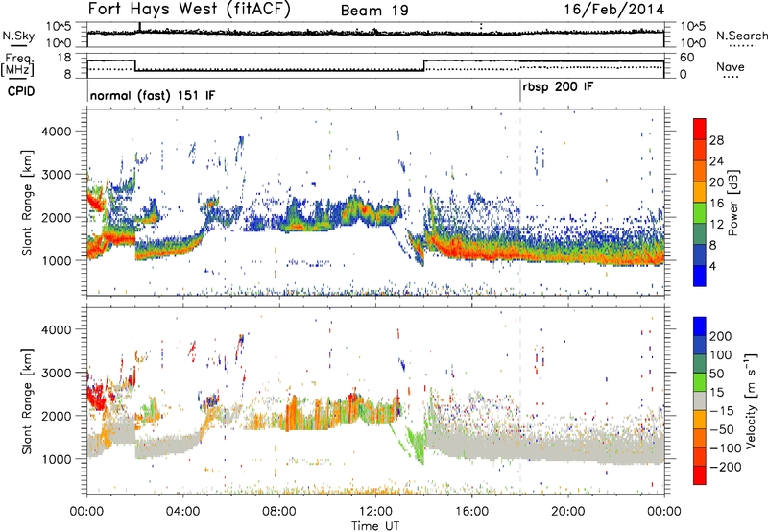Select the '12' power colorbar label

716,225
